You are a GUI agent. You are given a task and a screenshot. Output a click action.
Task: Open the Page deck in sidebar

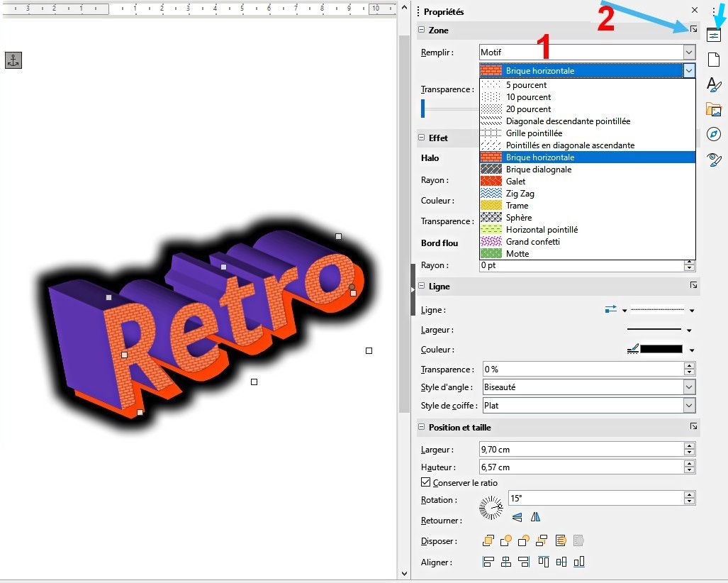coord(714,60)
